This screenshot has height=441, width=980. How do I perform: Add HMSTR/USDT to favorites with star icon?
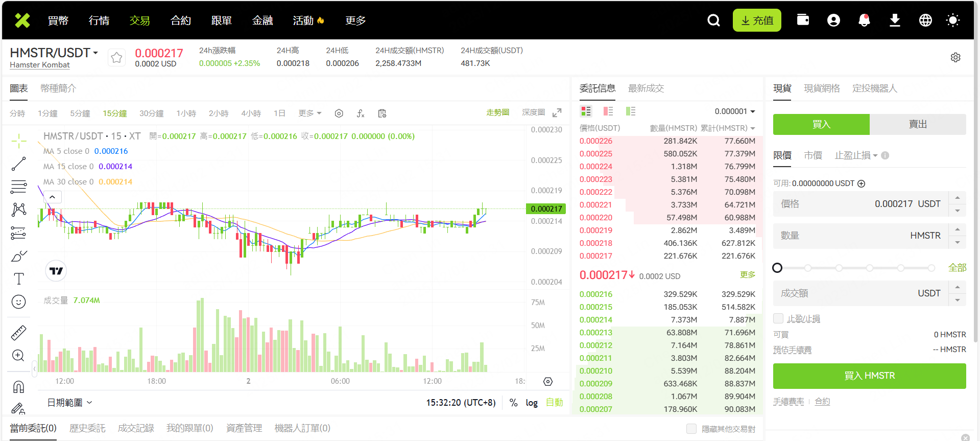[x=116, y=58]
